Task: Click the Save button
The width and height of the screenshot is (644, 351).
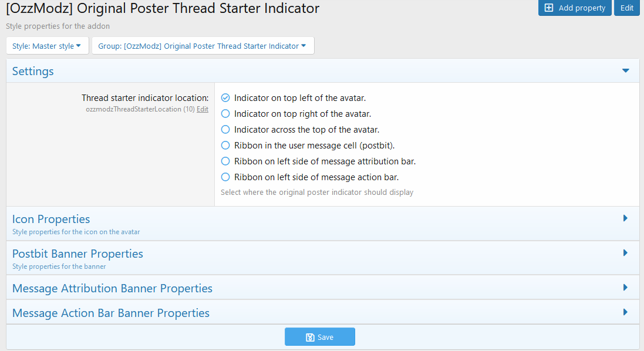Action: click(320, 337)
